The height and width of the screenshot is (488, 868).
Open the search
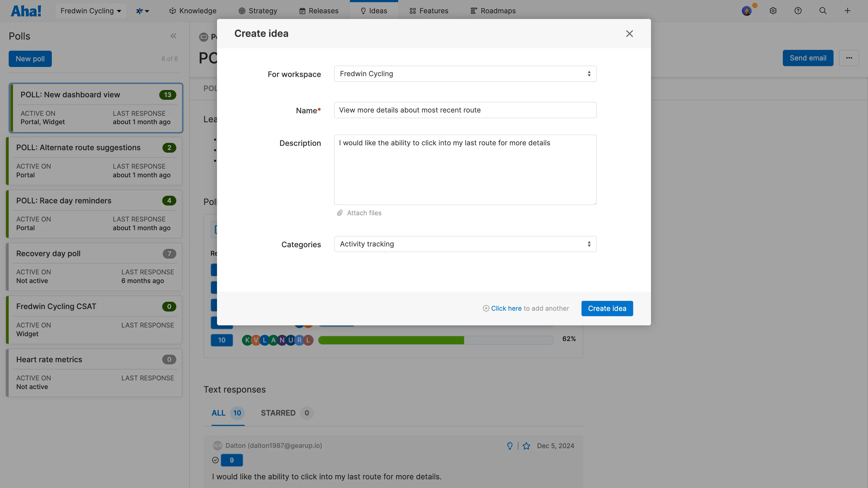click(823, 11)
